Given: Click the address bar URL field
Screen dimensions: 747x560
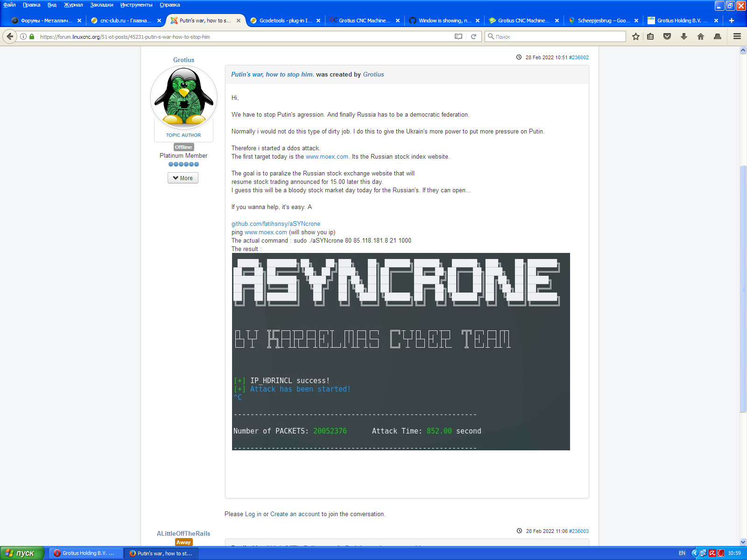Looking at the screenshot, I should tap(243, 36).
